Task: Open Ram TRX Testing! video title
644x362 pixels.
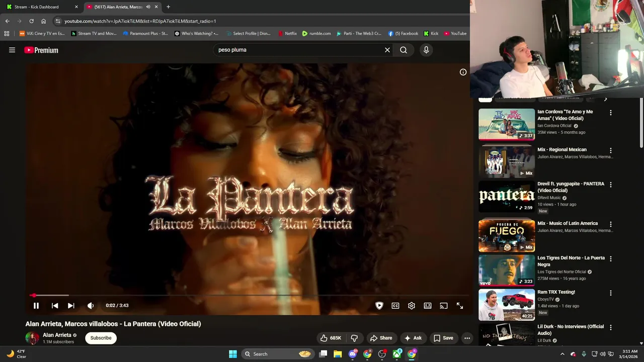Action: point(556,292)
